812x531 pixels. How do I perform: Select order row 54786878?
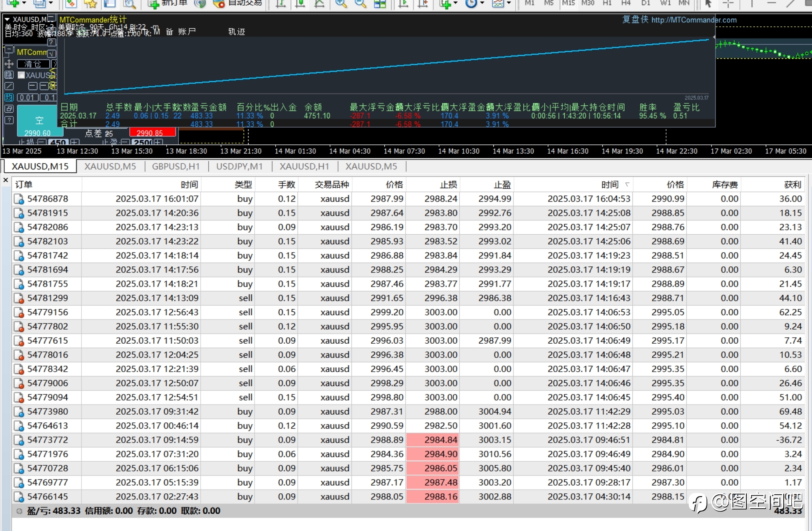pyautogui.click(x=409, y=199)
